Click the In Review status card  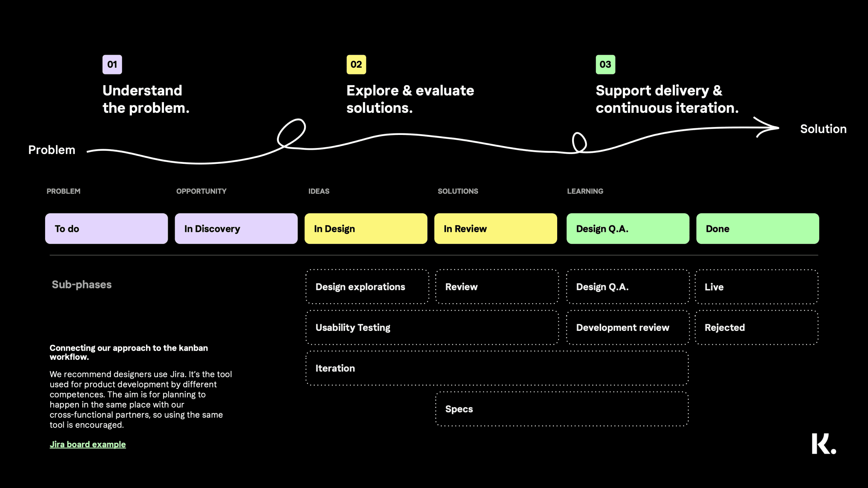[495, 228]
